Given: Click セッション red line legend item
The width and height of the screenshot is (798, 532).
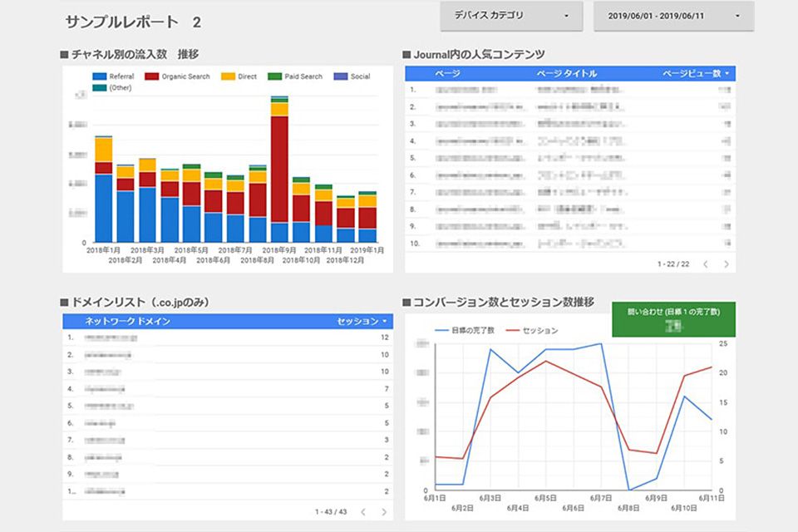Looking at the screenshot, I should 539,330.
